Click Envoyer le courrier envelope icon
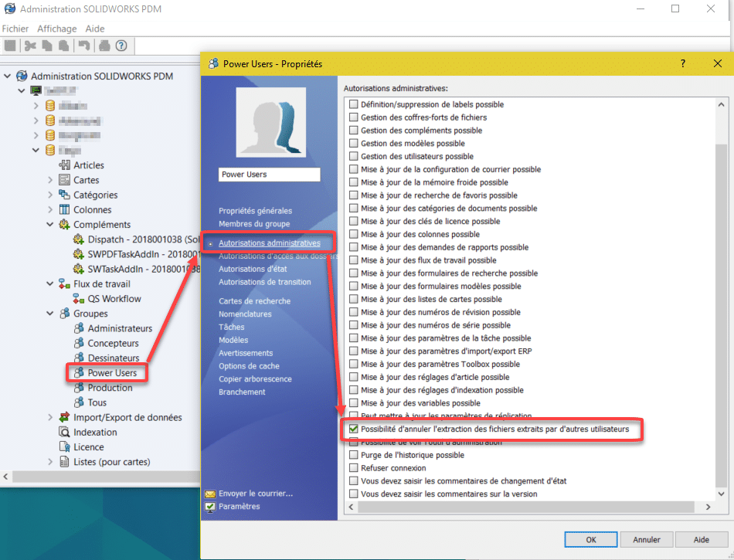Screen dimensions: 734x560 pyautogui.click(x=210, y=494)
